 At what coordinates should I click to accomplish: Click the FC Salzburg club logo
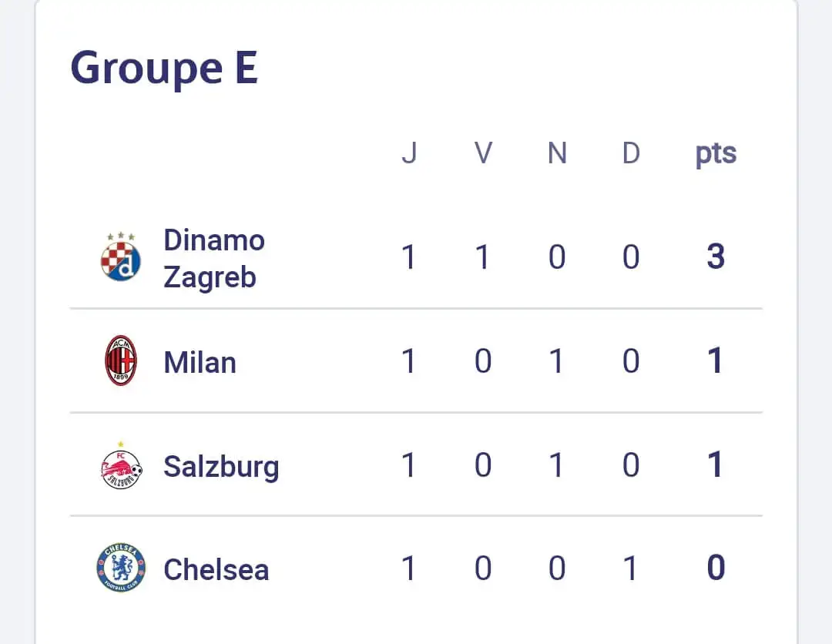(x=122, y=465)
